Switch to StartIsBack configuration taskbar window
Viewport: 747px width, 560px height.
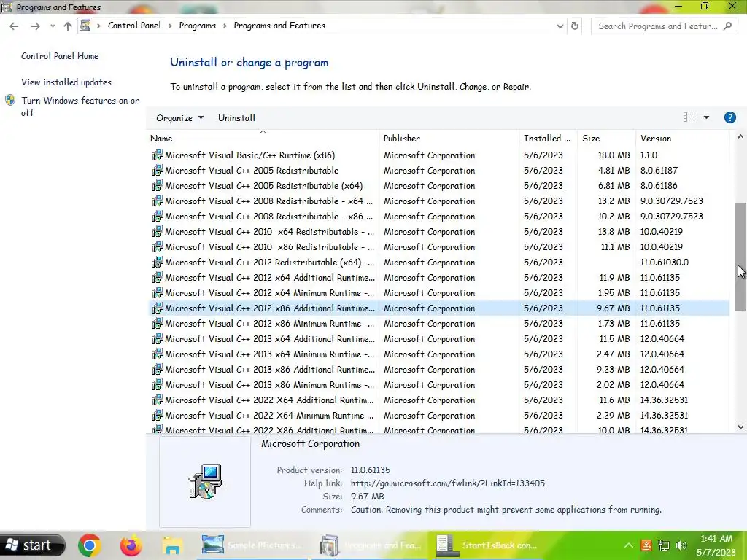488,545
